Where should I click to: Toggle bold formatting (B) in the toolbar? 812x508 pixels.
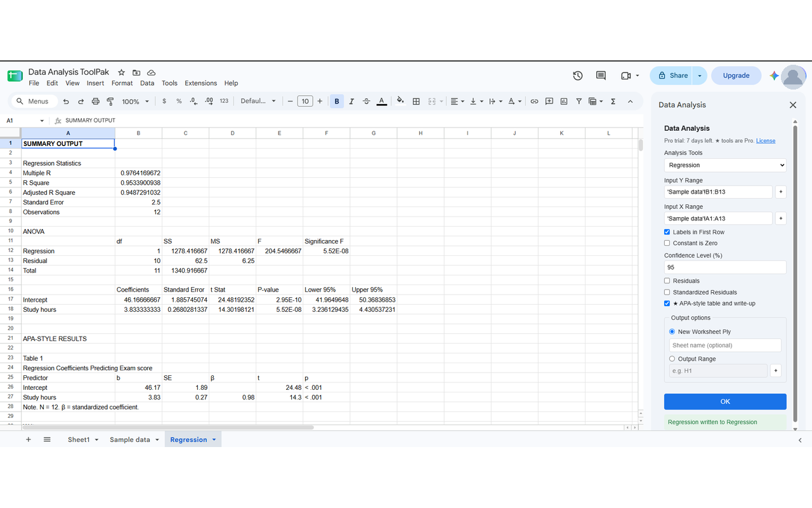(x=337, y=101)
